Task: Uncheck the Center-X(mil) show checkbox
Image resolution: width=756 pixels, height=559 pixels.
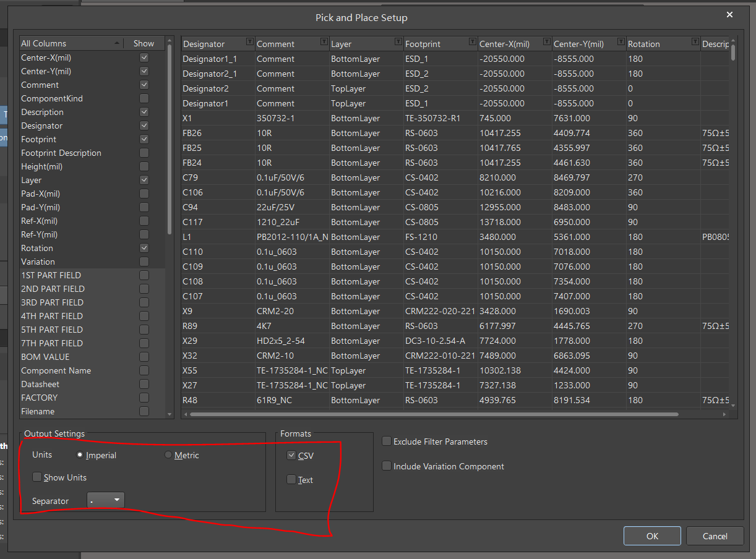Action: (x=144, y=58)
